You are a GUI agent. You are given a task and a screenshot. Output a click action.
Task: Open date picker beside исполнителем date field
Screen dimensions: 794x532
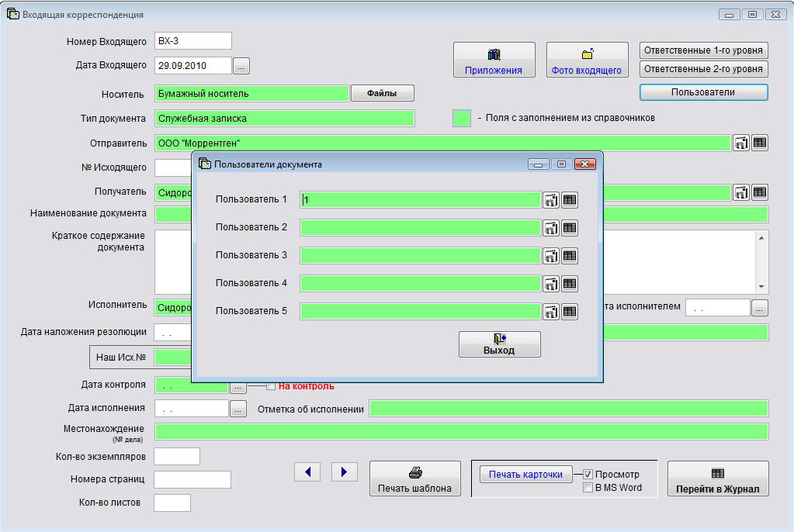coord(760,308)
